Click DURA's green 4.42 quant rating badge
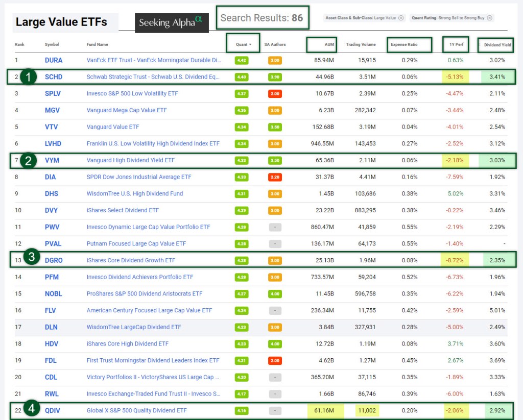The height and width of the screenshot is (420, 523). (242, 60)
